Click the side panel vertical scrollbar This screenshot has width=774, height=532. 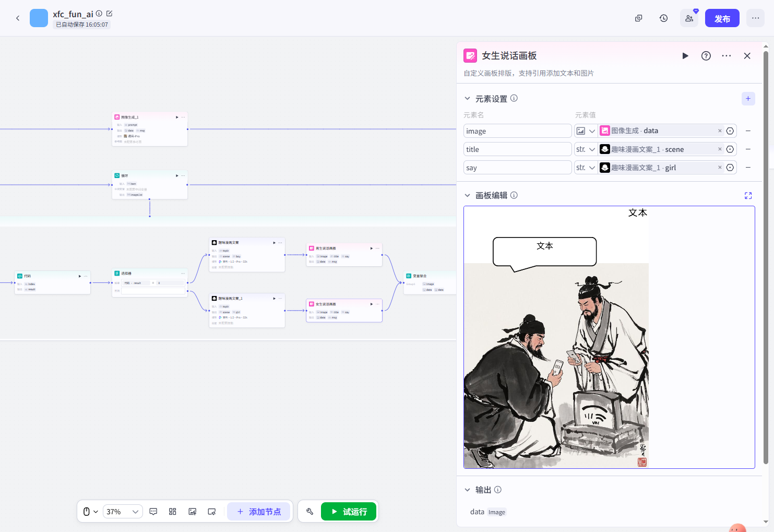[766, 257]
